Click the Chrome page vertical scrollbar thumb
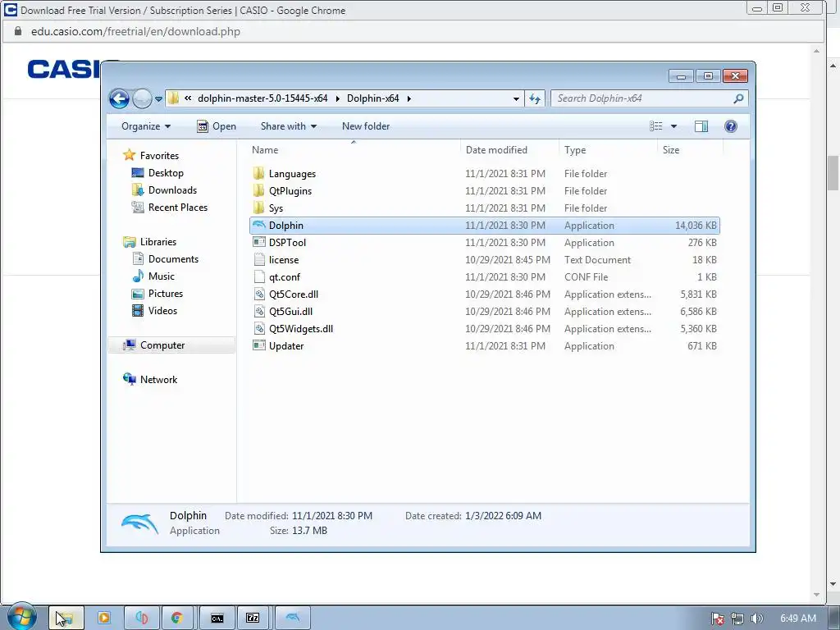 833,173
